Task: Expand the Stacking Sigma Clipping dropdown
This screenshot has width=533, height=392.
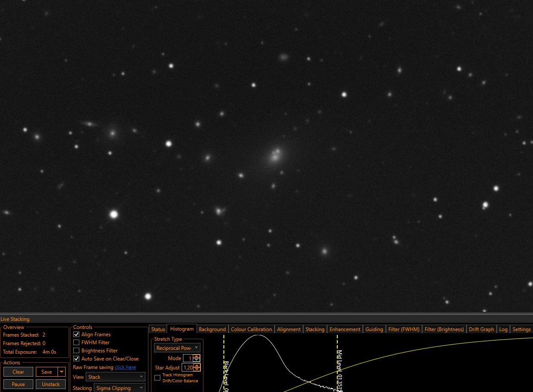Action: 119,388
